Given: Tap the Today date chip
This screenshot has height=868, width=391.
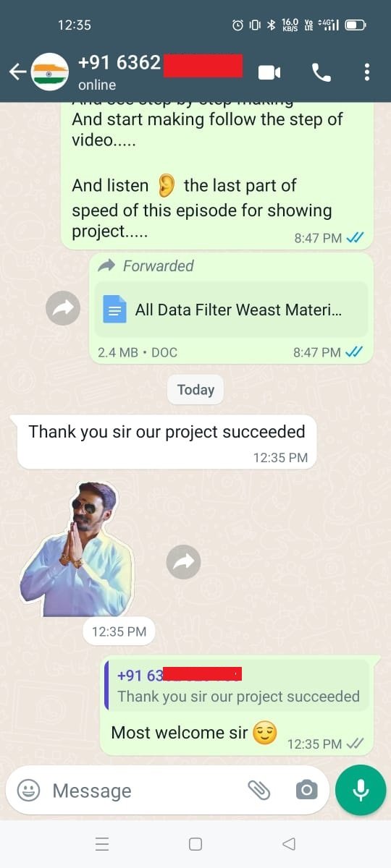Looking at the screenshot, I should click(195, 390).
